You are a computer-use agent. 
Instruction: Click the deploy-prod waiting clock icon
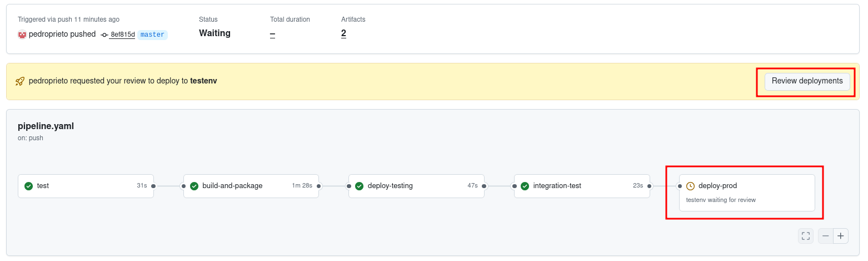[690, 186]
